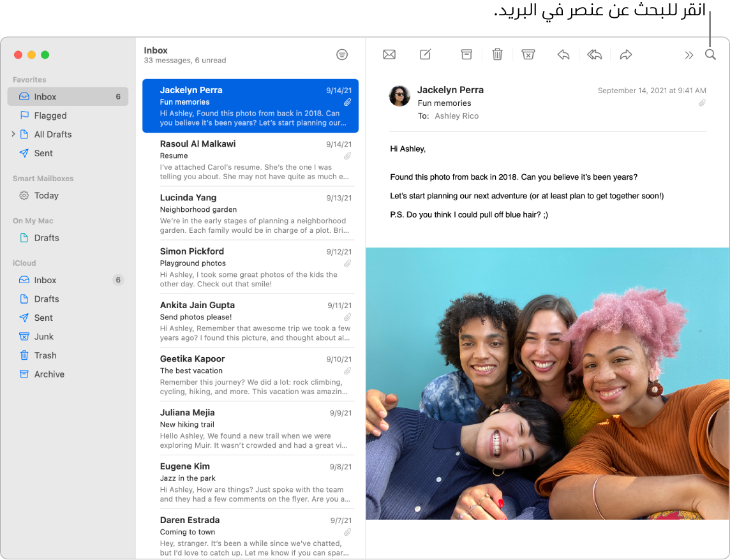Screen dimensions: 730x560
Task: Expand the All Drafts mailbox
Action: pos(13,134)
